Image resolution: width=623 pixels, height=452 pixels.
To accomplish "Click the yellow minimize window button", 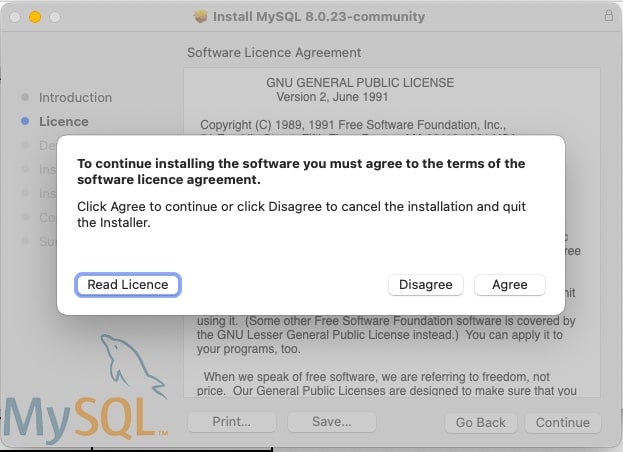I will (35, 17).
